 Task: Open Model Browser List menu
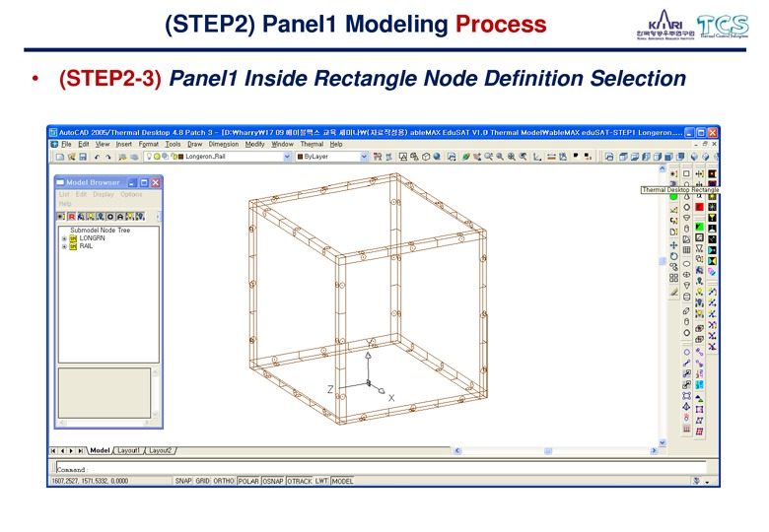coord(64,194)
